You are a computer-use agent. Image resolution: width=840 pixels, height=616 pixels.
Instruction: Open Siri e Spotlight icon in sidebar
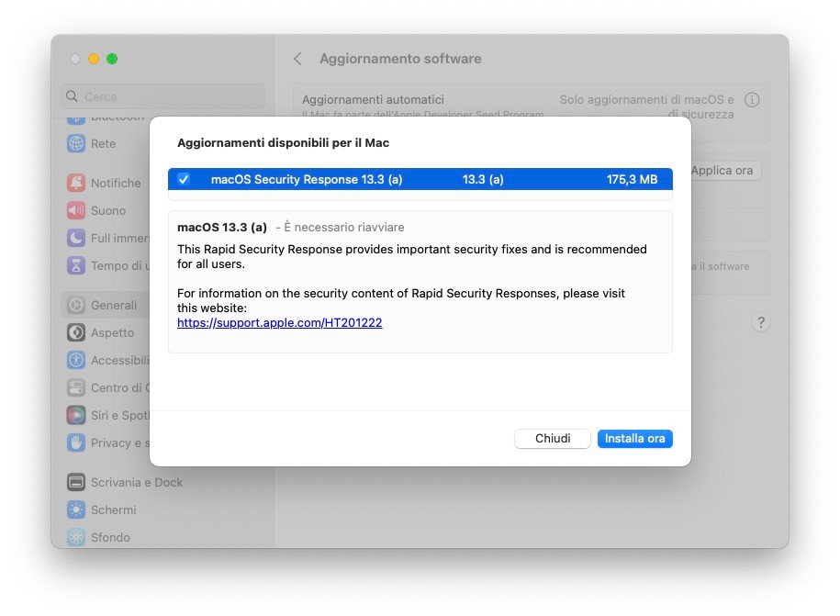pos(76,415)
